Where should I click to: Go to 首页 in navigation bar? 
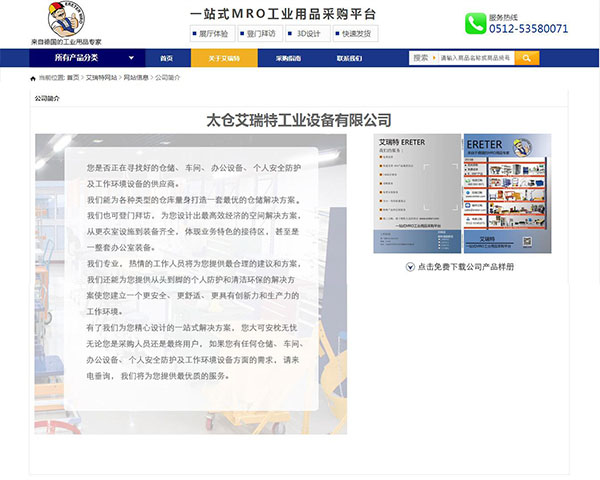(166, 59)
